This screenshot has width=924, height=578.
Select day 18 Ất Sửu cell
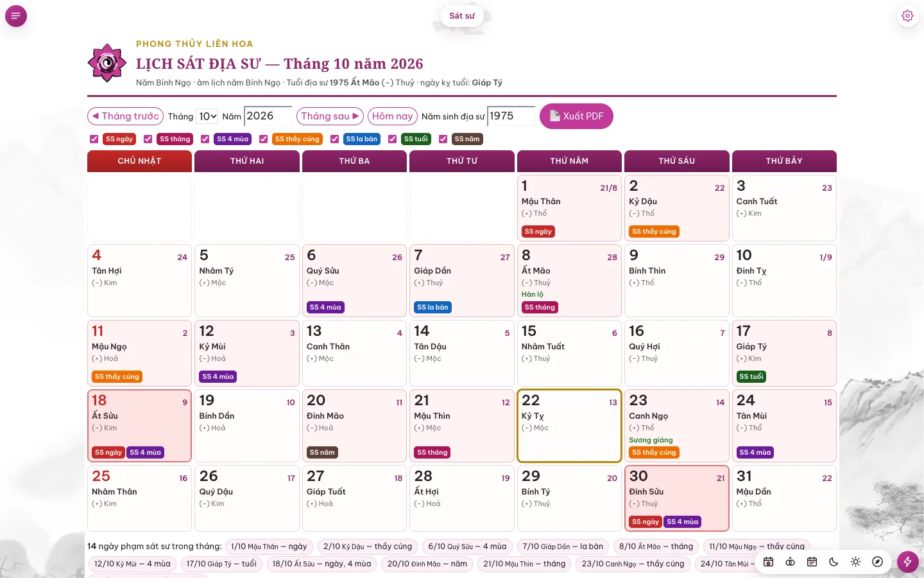coord(140,426)
